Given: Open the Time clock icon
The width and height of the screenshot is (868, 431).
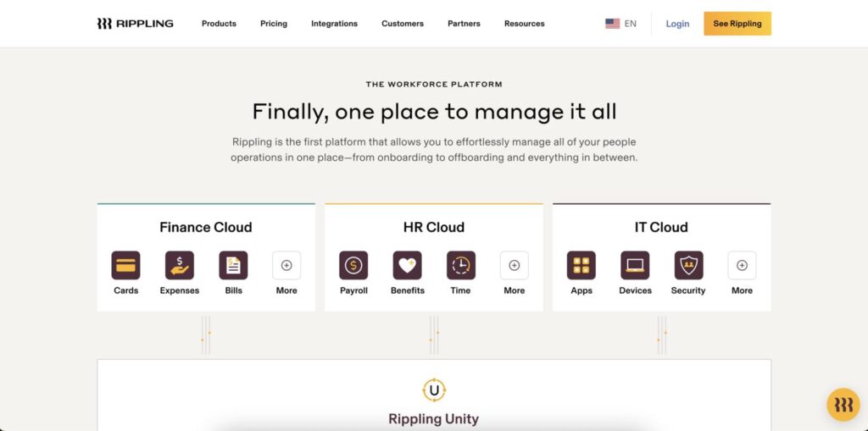Looking at the screenshot, I should tap(461, 265).
